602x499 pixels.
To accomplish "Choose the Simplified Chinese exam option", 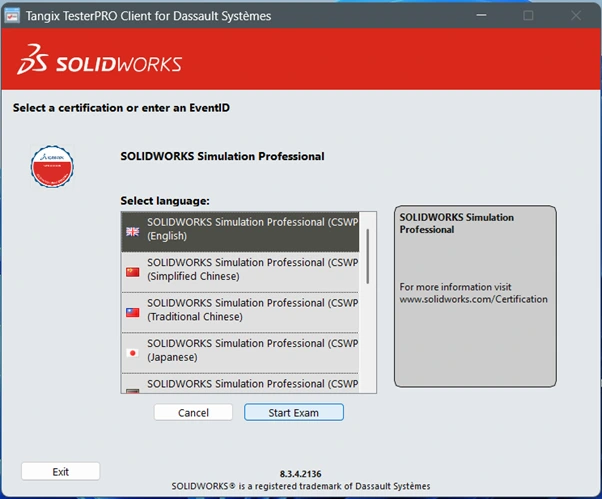I will pyautogui.click(x=240, y=272).
